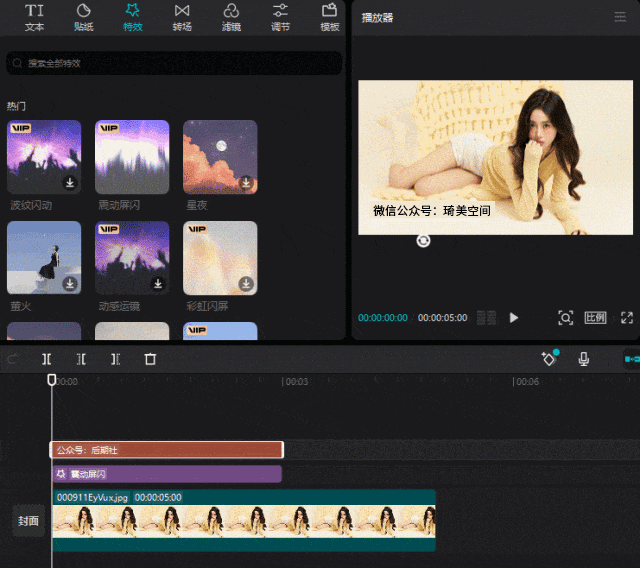Click the total duration 00:00:05:00 in the player
640x568 pixels.
coord(442,317)
